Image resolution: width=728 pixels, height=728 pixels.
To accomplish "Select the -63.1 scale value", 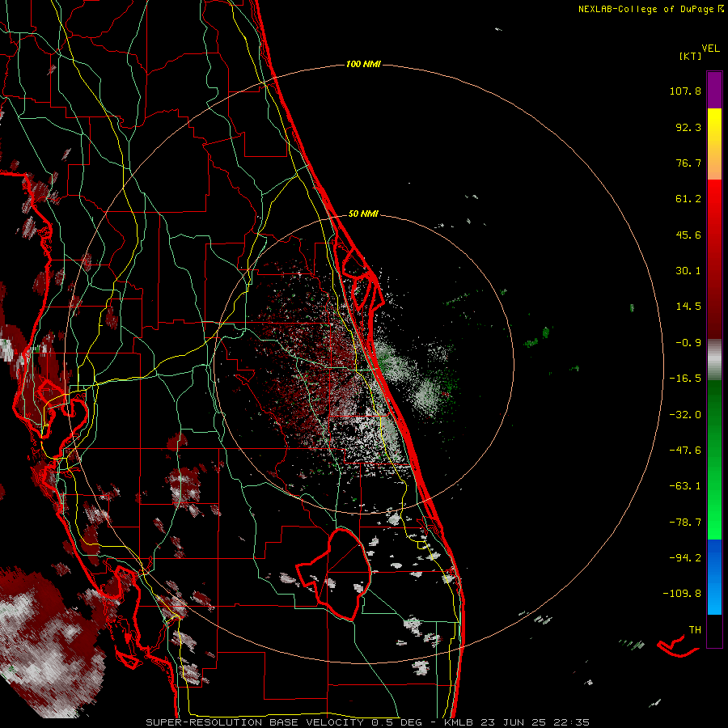I will pyautogui.click(x=685, y=486).
